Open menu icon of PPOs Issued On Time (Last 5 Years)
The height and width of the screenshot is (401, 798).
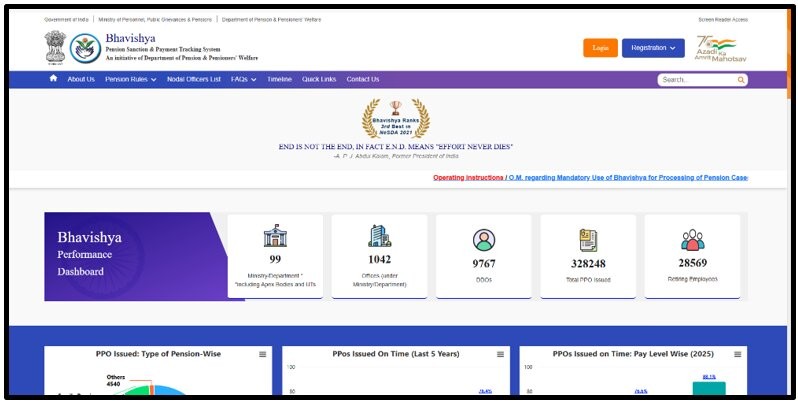(x=500, y=354)
